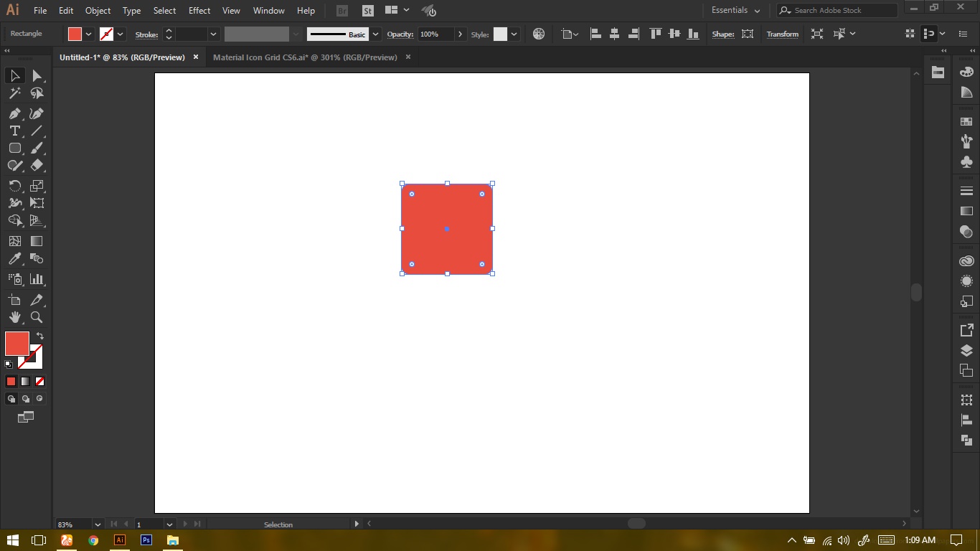Enable Draw Inside mode
This screenshot has width=980, height=551.
click(x=39, y=399)
